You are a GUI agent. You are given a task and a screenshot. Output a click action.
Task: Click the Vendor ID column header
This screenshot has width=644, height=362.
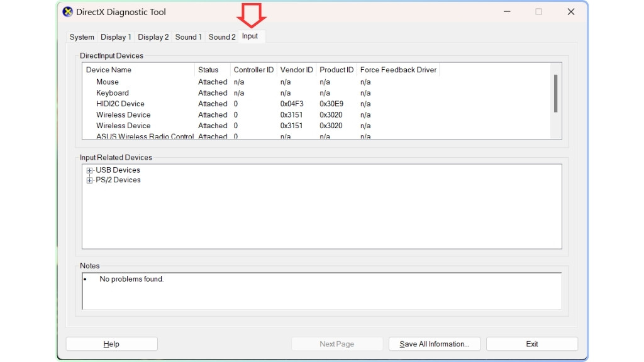pos(296,70)
